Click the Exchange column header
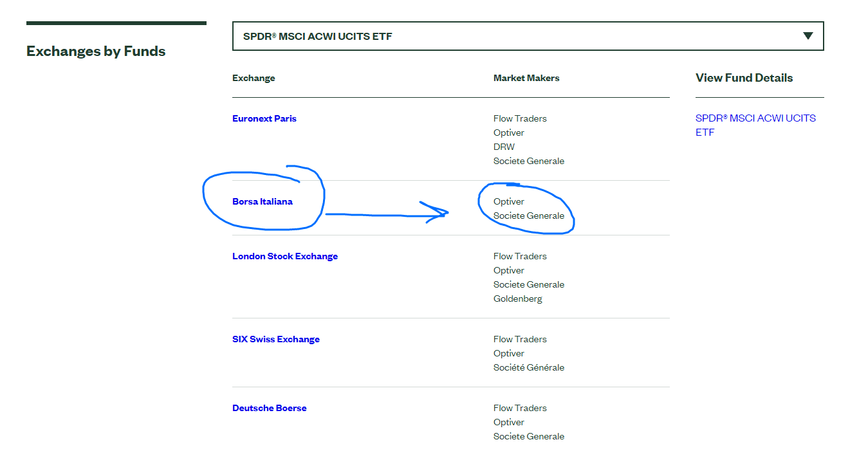Screen dimensions: 868x469 [254, 78]
